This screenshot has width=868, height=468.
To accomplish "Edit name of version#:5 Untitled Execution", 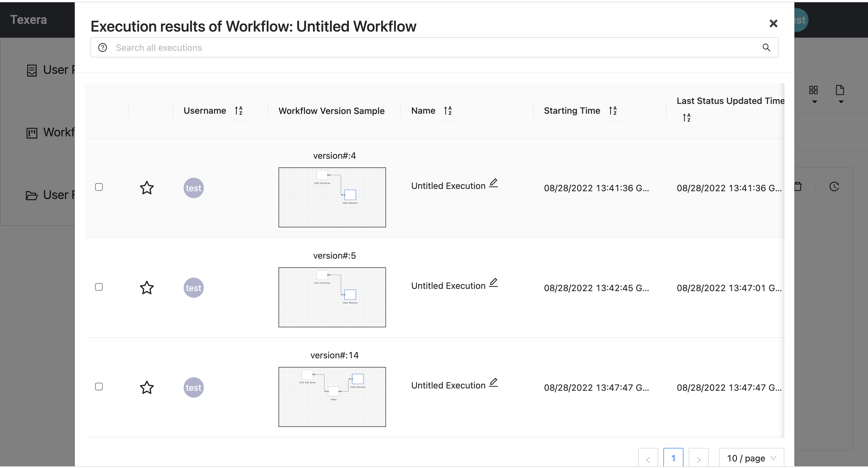I will [493, 283].
